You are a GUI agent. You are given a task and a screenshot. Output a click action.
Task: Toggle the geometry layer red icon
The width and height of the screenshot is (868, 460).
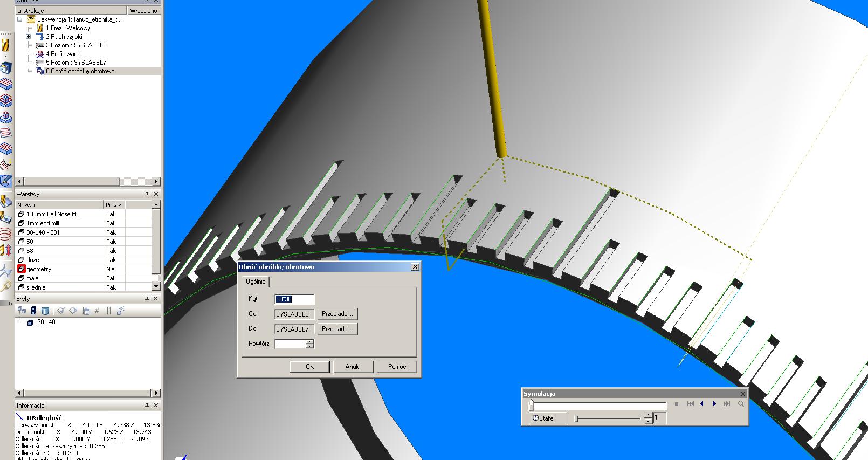22,269
